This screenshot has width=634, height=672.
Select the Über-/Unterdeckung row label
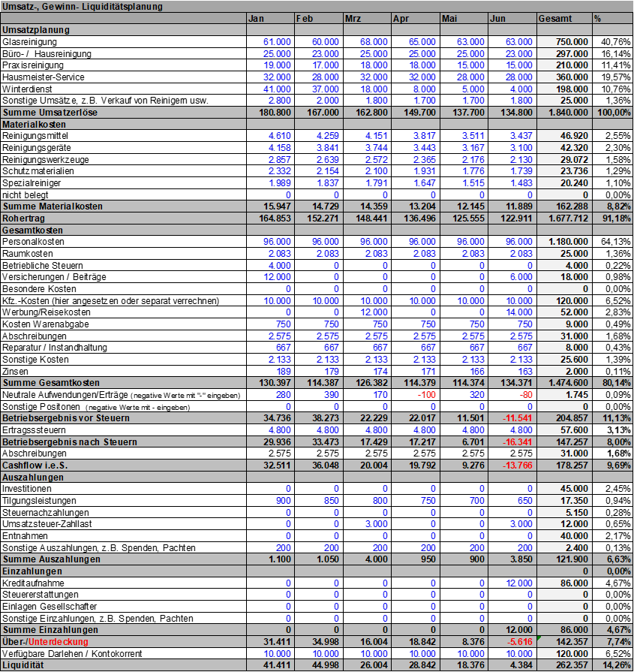point(46,641)
